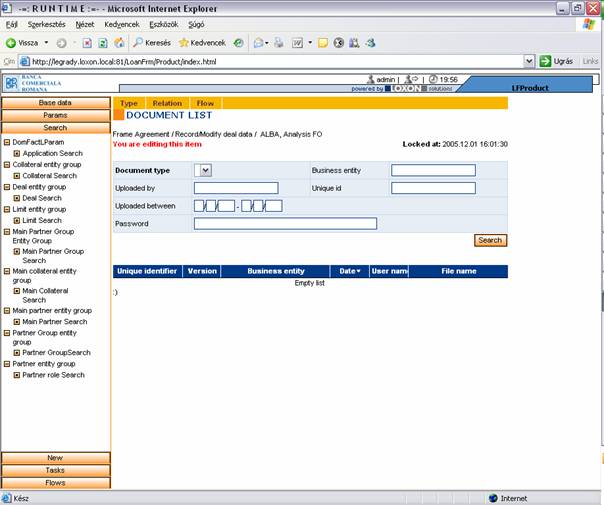Open the Collateral Search link
This screenshot has width=604, height=505.
(50, 176)
